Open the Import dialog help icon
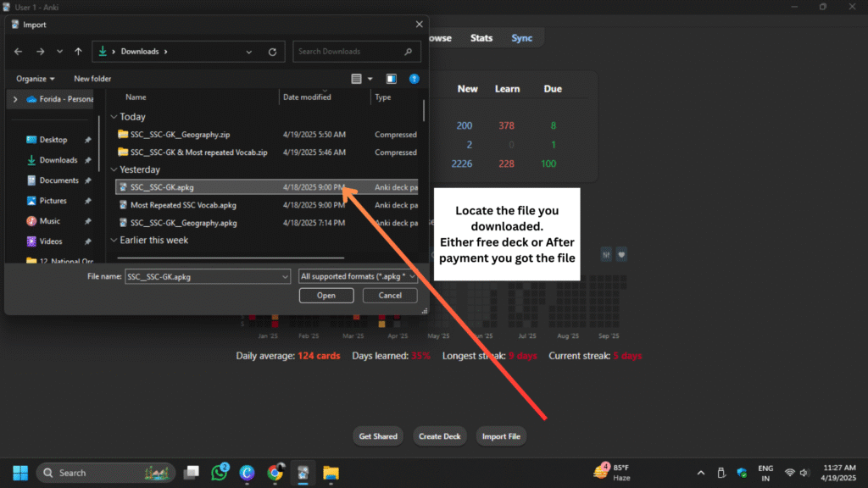Viewport: 868px width, 488px height. tap(414, 79)
